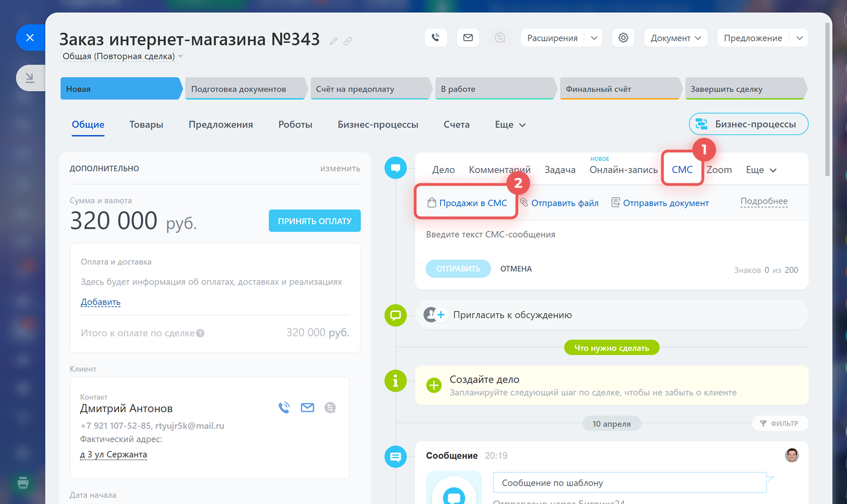
Task: Focus the SMS message text field
Action: pos(612,234)
